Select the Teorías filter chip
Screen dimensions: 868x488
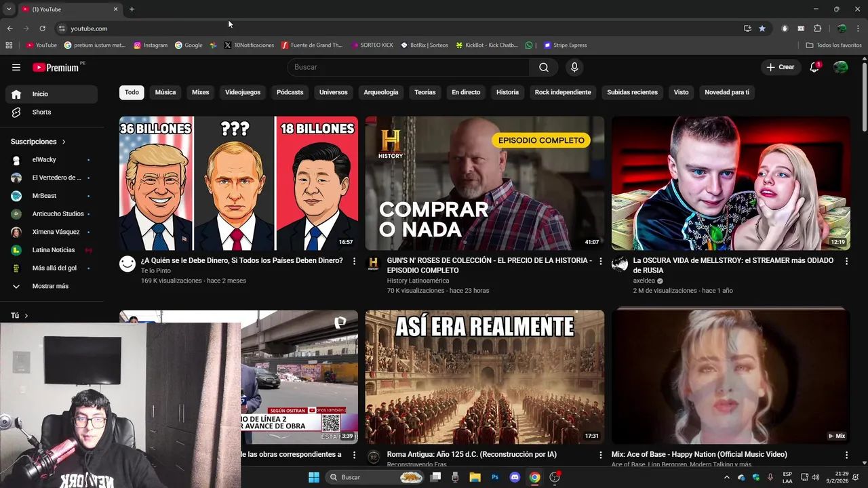pos(425,92)
